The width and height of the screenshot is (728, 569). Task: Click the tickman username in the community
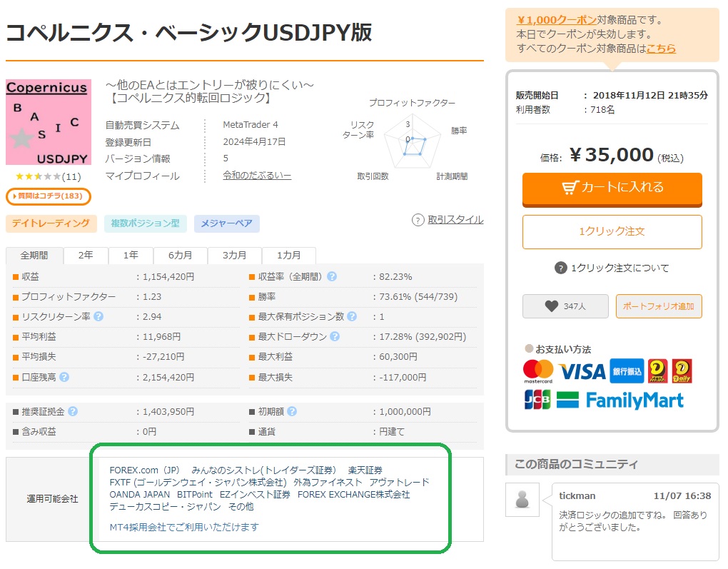(x=577, y=495)
